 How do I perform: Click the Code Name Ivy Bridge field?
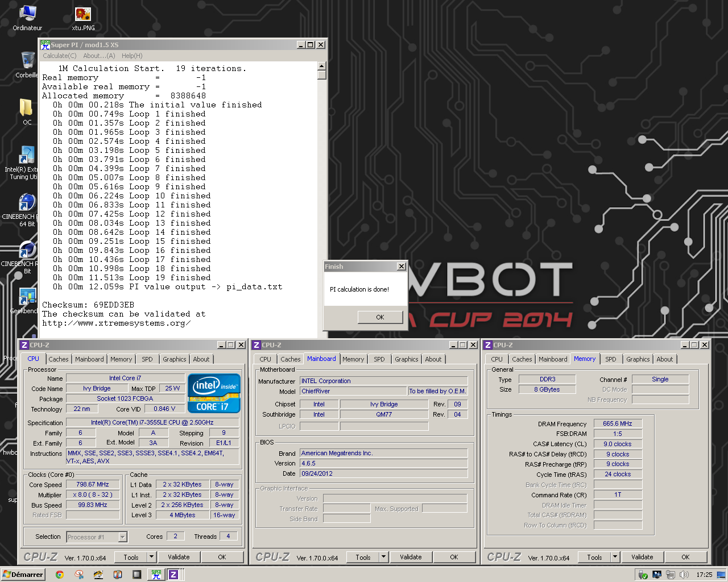(97, 389)
